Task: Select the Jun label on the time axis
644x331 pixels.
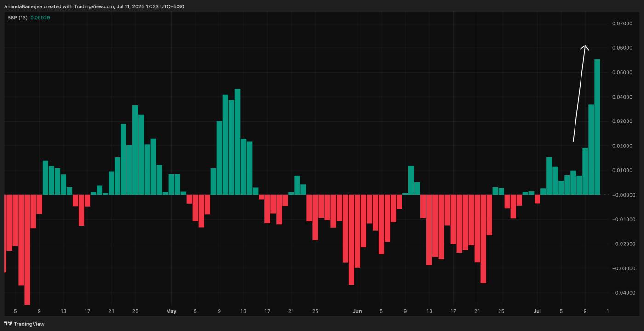Action: [x=357, y=311]
